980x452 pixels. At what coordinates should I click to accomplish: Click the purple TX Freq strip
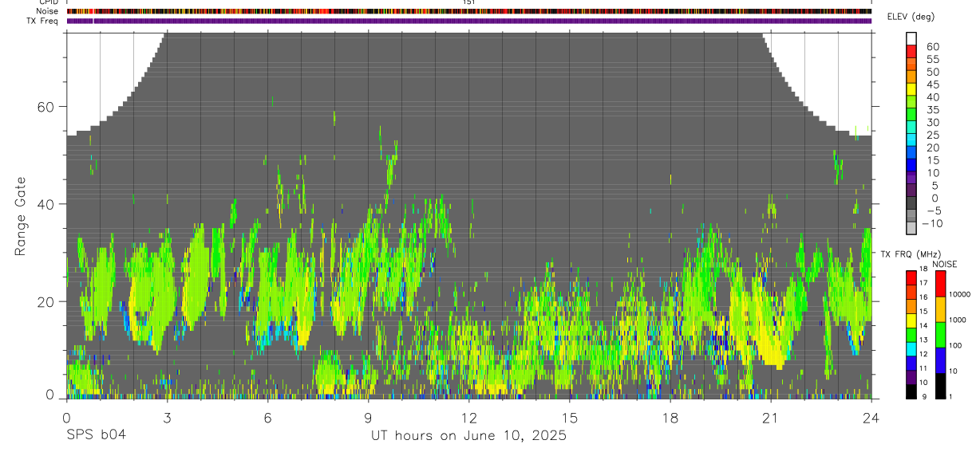(x=469, y=21)
